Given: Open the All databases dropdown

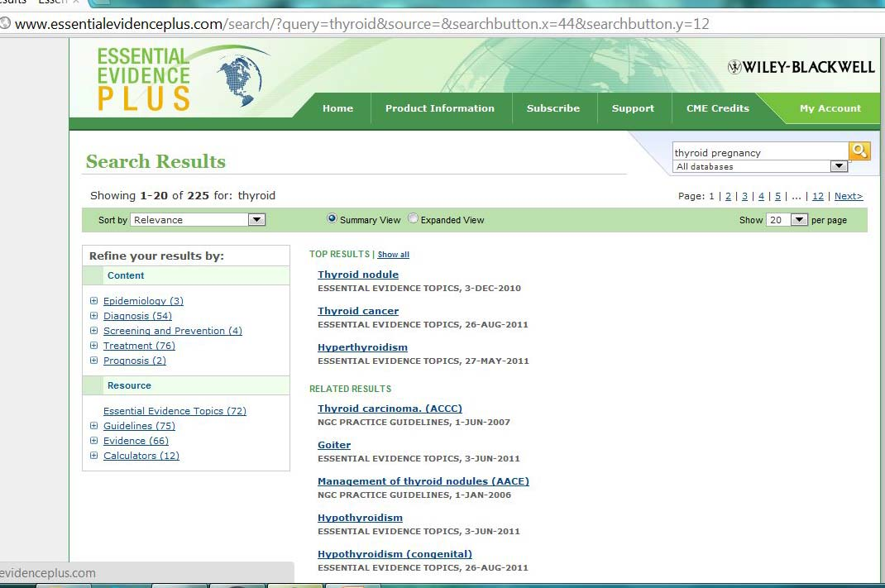Looking at the screenshot, I should 760,166.
